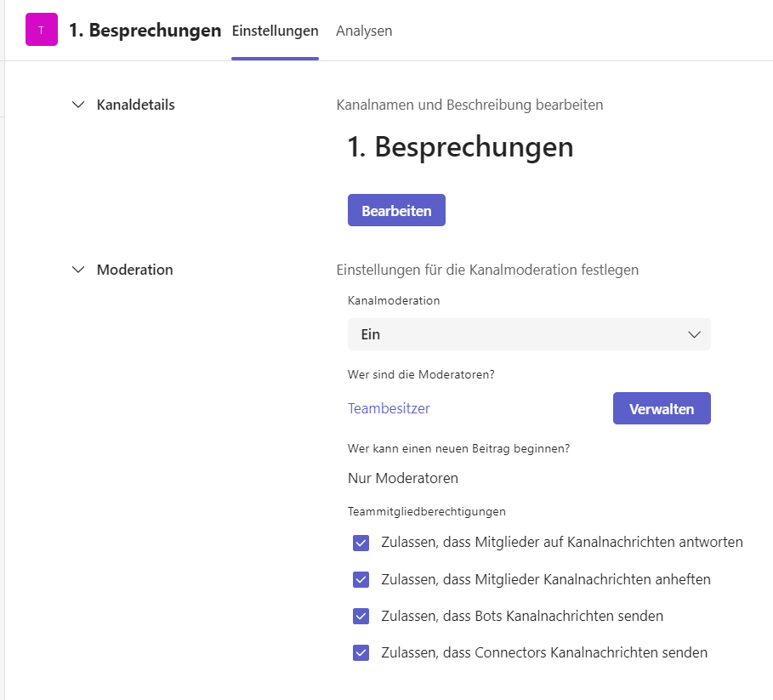Click the Kanaldetails section heading text
Screen dimensions: 773x700
pos(135,105)
